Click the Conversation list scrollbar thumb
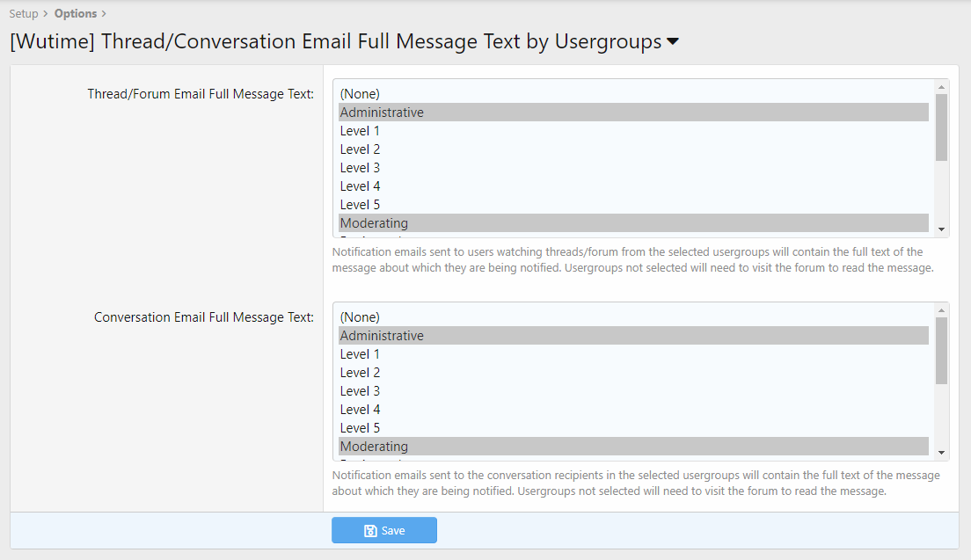 click(941, 351)
